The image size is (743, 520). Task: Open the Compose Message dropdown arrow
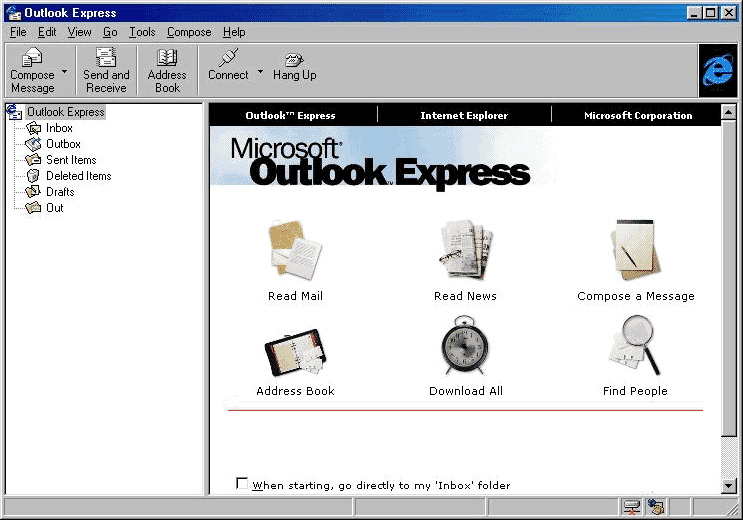click(x=65, y=72)
